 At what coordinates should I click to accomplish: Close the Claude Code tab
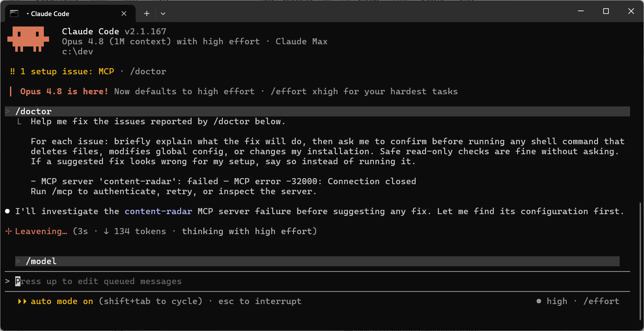click(124, 13)
